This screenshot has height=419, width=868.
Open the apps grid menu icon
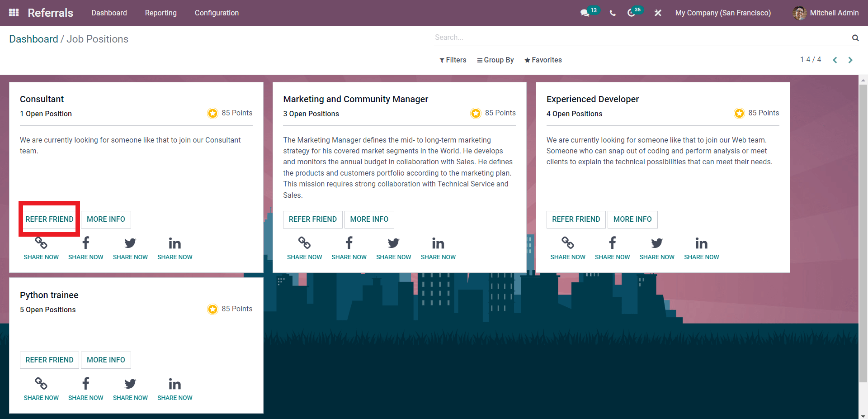(14, 13)
